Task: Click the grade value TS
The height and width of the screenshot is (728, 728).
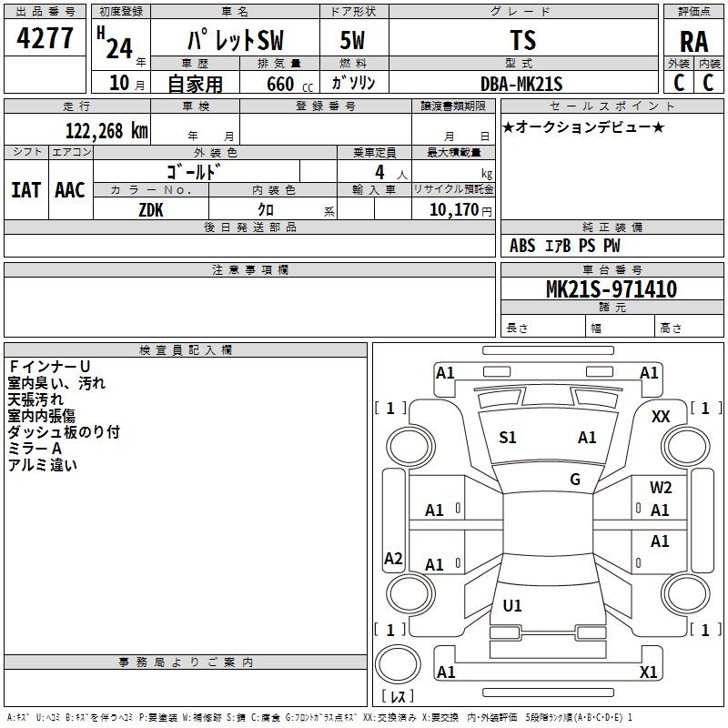Action: click(523, 40)
